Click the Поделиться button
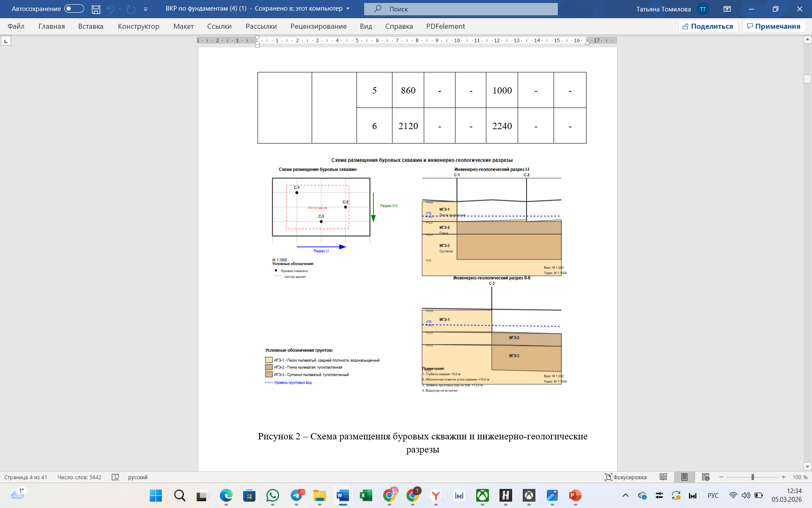The image size is (812, 508). (708, 26)
